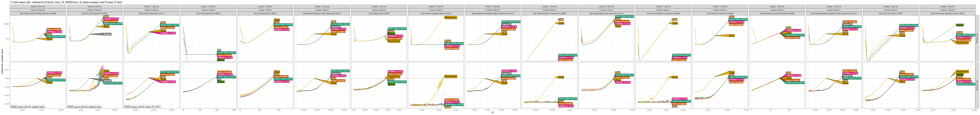Click the P.value strip above the isoweek panel
The height and width of the screenshot is (115, 980).
click(151, 10)
